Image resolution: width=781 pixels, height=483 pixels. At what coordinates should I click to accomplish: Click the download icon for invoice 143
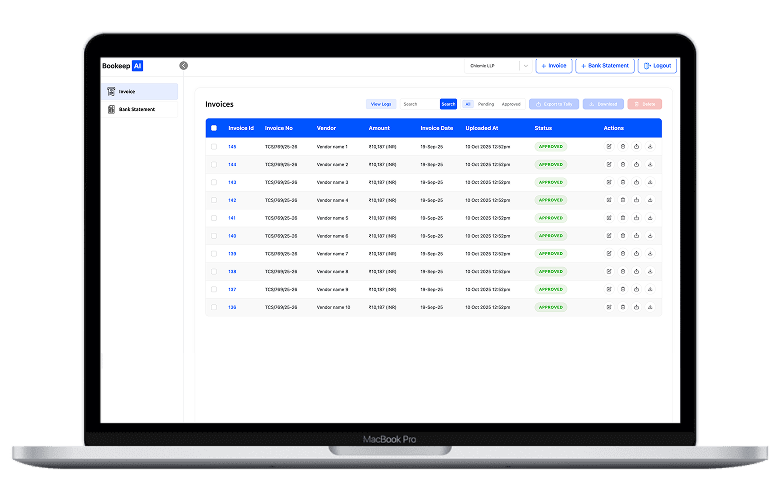tap(650, 182)
